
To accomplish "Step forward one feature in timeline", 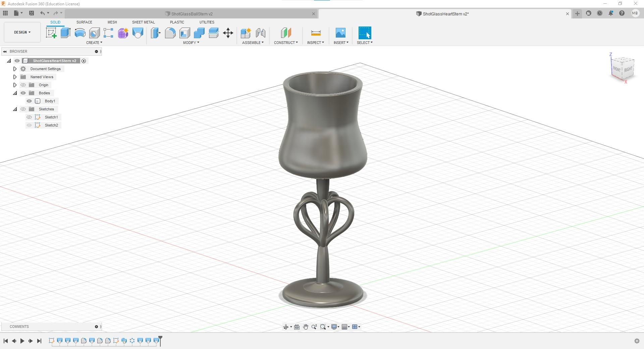I will tap(31, 341).
